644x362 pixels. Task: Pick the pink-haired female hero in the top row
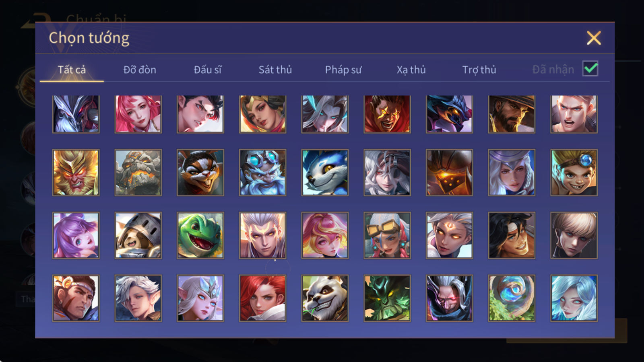(x=138, y=114)
